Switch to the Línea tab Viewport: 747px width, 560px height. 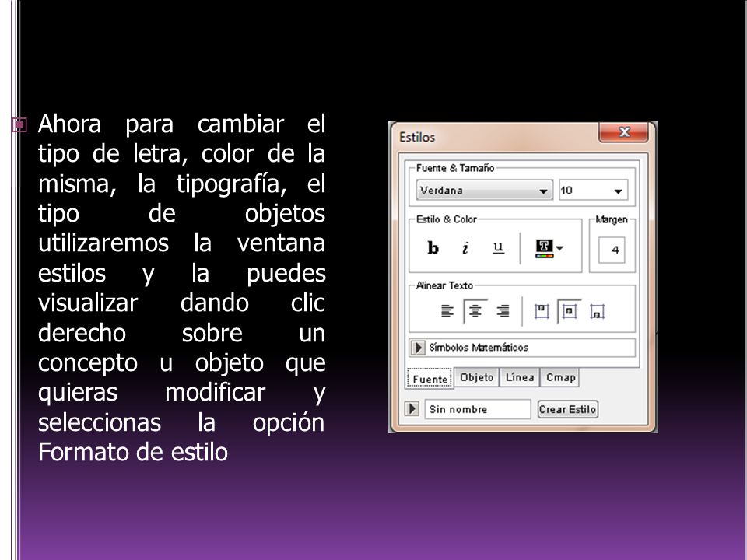pyautogui.click(x=520, y=377)
